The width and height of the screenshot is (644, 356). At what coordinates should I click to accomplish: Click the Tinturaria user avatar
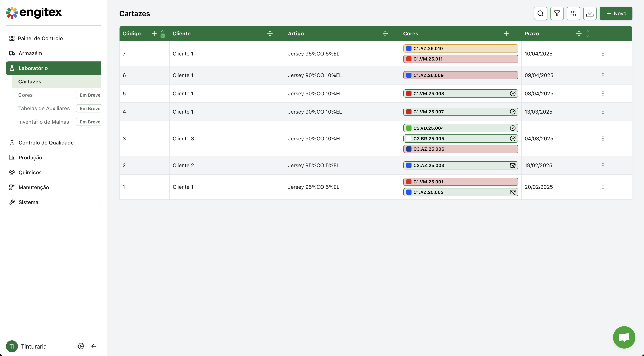12,346
